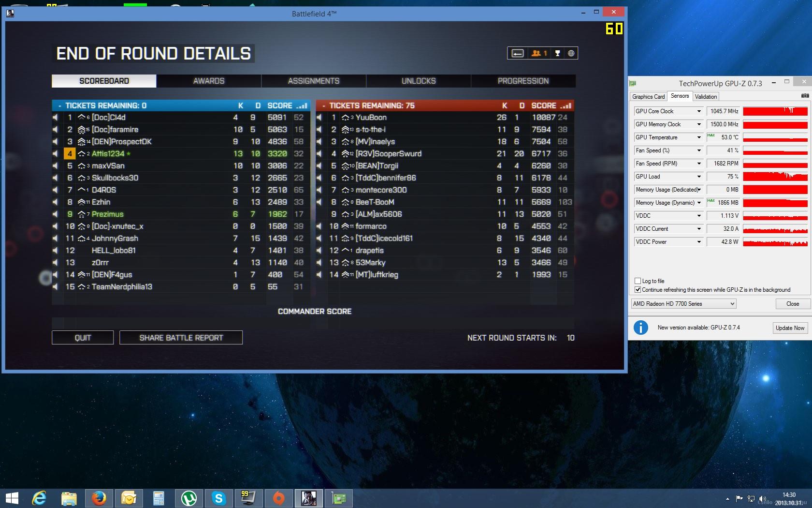This screenshot has width=812, height=508.
Task: Mute player Ezhin via speaker icon
Action: pyautogui.click(x=55, y=202)
